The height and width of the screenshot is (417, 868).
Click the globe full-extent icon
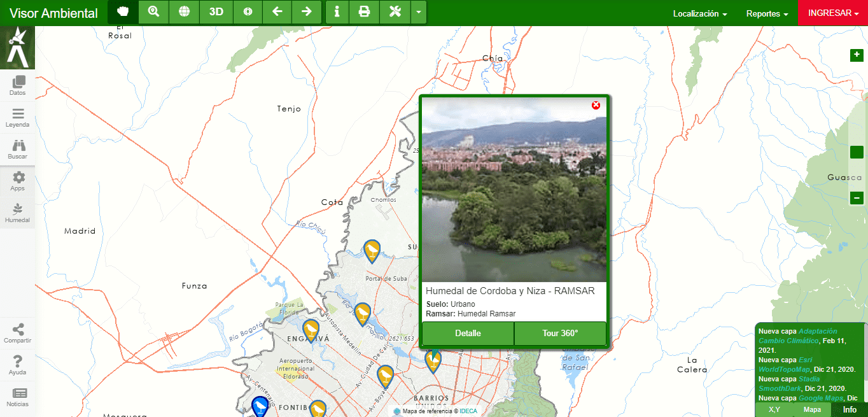tap(184, 12)
